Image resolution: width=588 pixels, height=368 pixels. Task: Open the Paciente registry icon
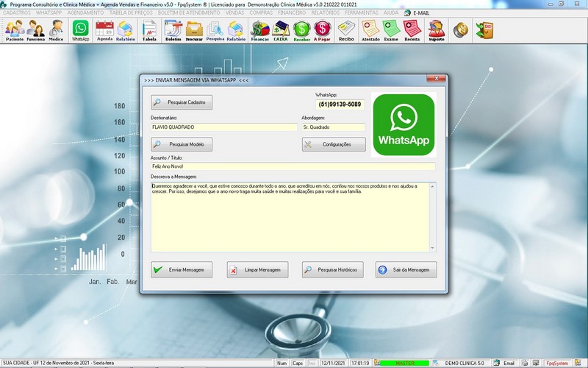[x=15, y=30]
